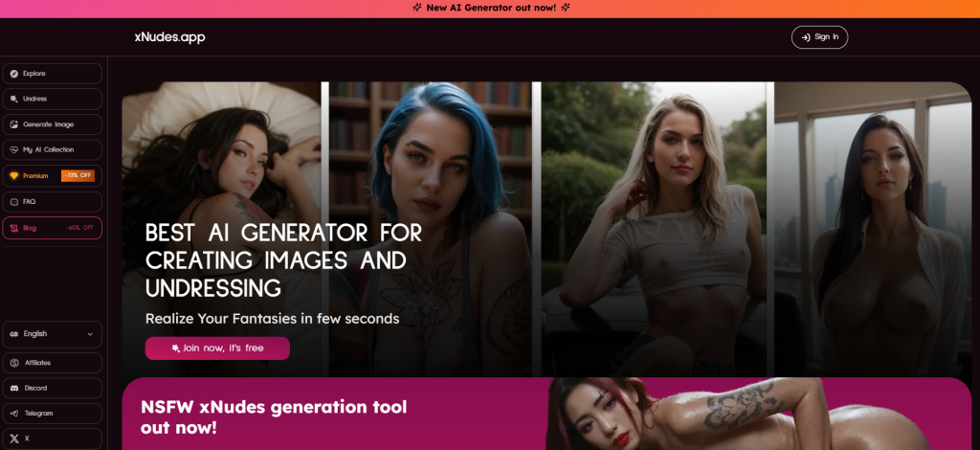This screenshot has width=980, height=450.
Task: Choose the FAQ menu entry
Action: [x=52, y=202]
